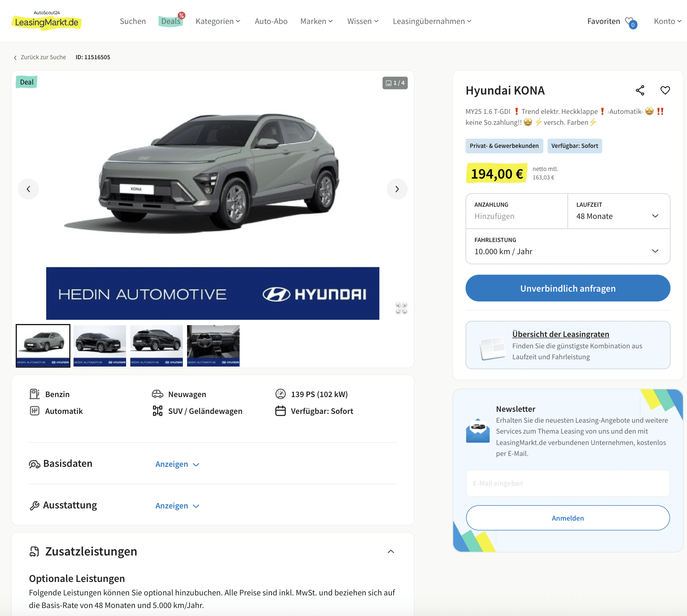Click Favoriten text in header

click(x=604, y=21)
